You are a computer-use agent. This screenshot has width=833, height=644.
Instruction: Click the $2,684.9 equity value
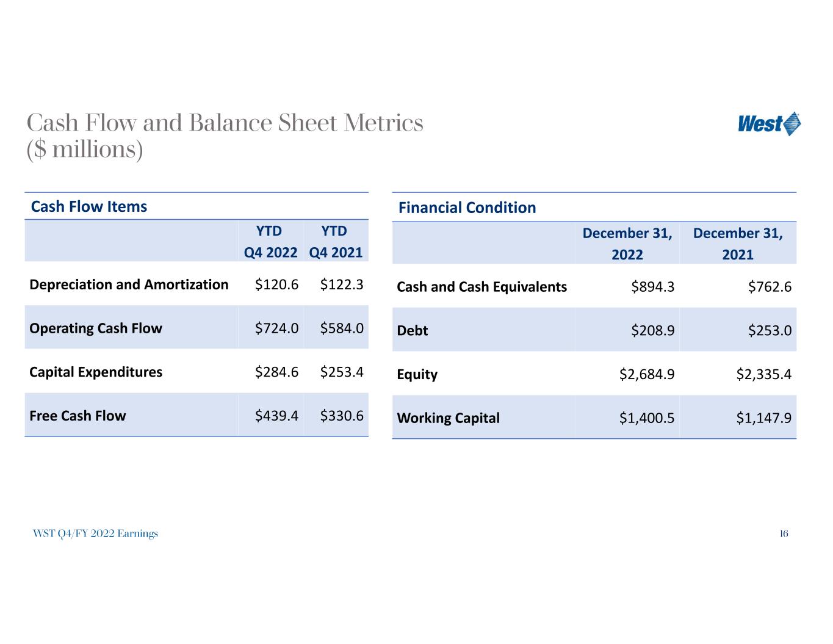pyautogui.click(x=646, y=374)
